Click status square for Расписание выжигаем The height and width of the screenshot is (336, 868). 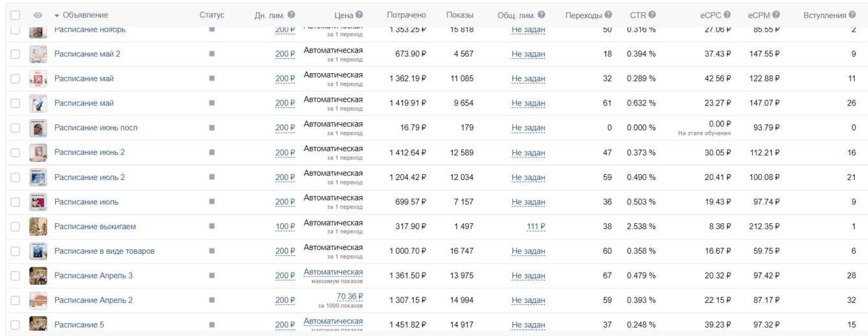[x=212, y=227]
